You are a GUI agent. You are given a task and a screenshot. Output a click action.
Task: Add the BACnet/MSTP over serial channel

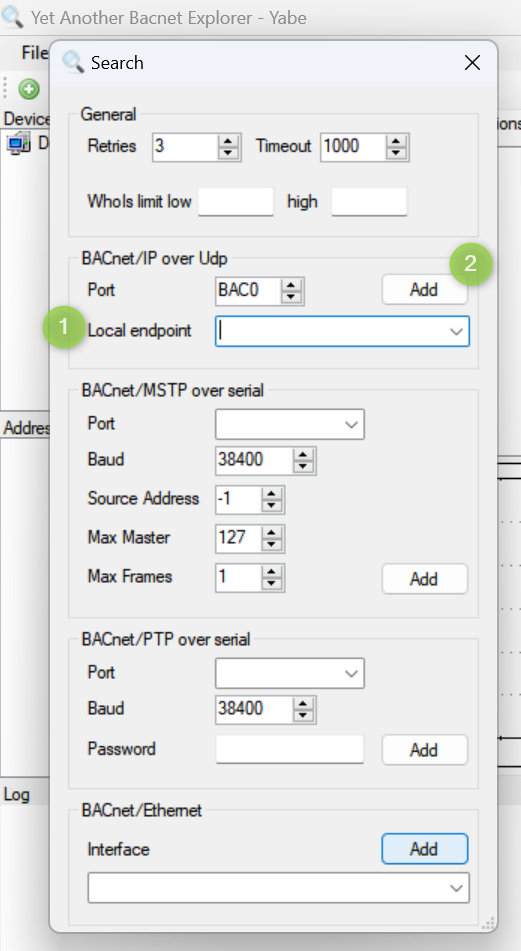(x=425, y=579)
